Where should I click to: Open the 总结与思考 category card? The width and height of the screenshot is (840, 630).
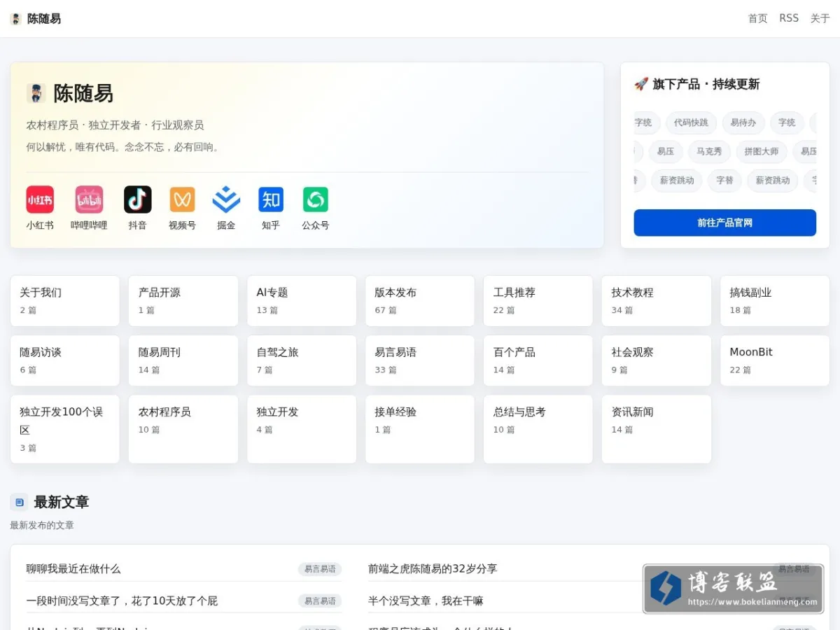(538, 429)
